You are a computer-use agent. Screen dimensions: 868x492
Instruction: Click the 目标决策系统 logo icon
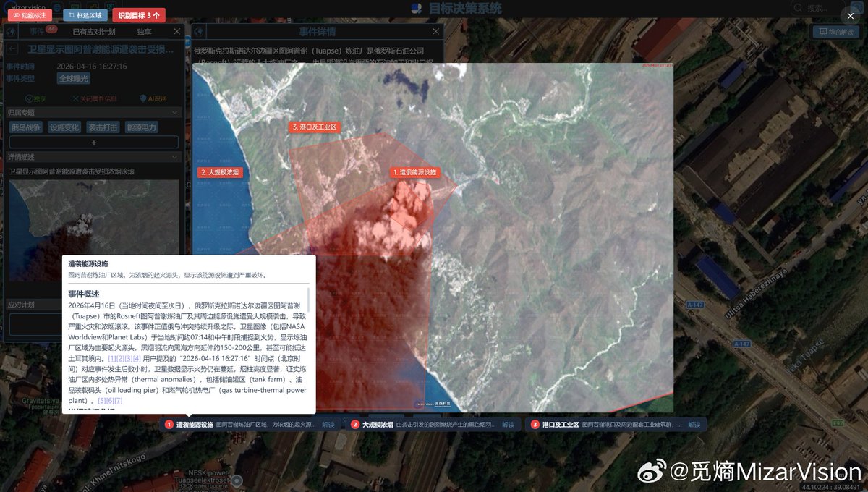point(417,9)
